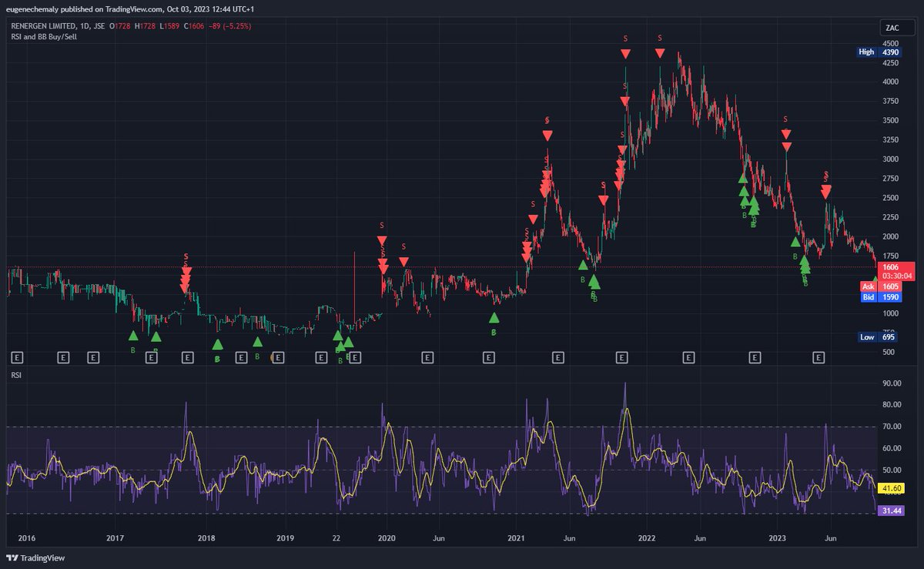Expand the RSI pane label options
The image size is (924, 569).
(x=16, y=375)
